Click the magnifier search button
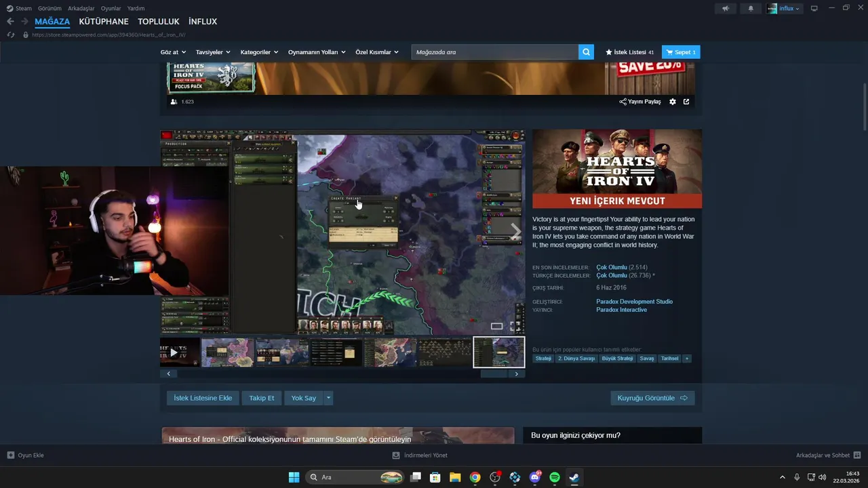Viewport: 868px width, 488px height. coord(586,52)
